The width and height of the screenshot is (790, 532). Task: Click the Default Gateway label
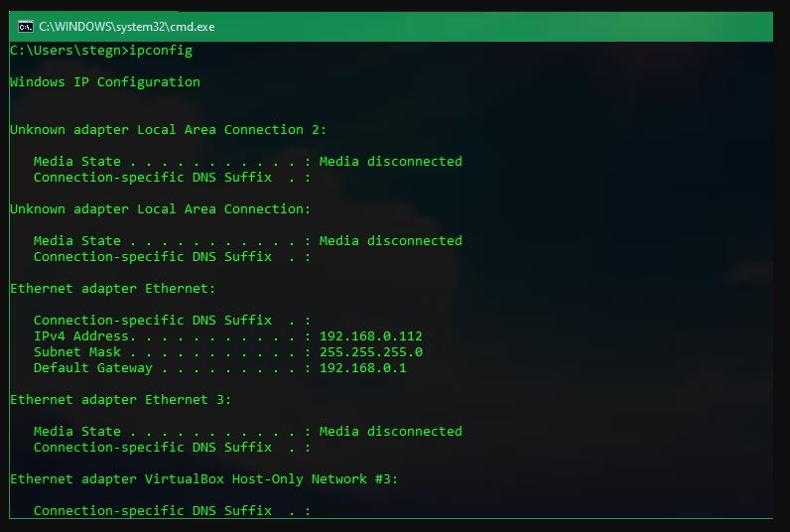(92, 368)
